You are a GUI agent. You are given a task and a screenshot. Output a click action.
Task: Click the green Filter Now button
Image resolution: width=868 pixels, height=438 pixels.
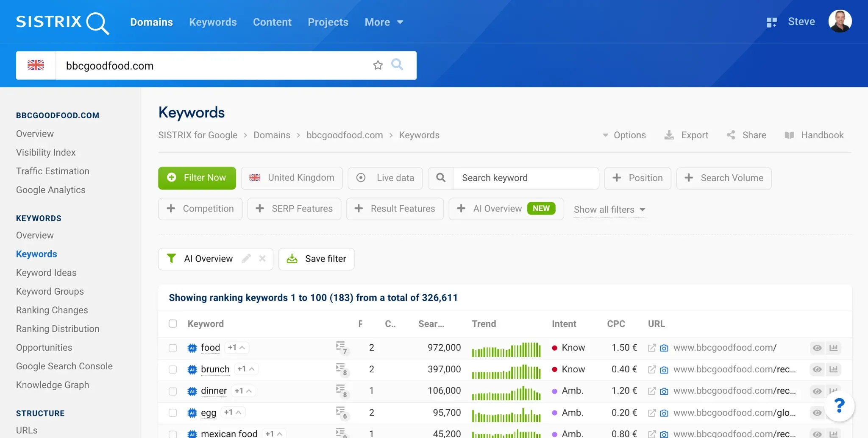pos(197,178)
